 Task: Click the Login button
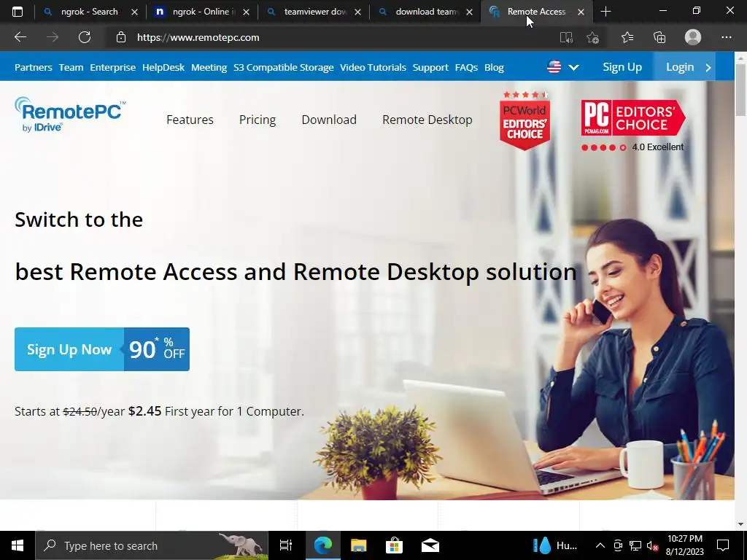[x=684, y=66]
